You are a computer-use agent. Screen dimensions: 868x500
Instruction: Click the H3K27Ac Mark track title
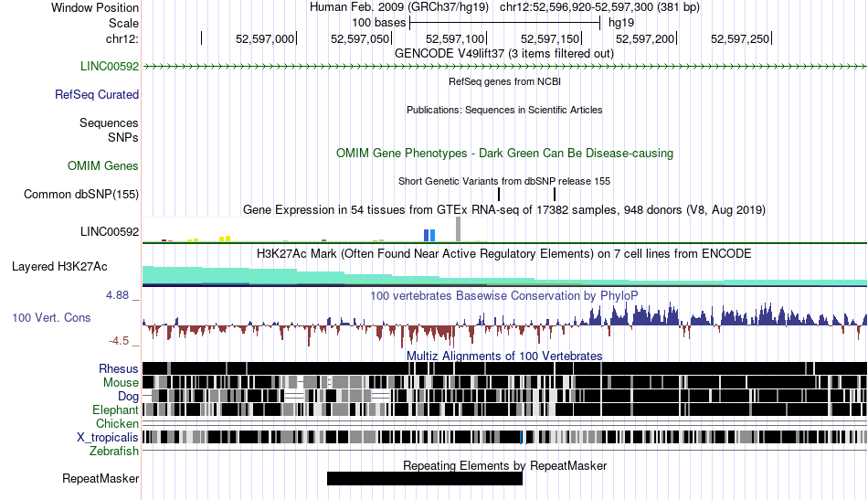pyautogui.click(x=504, y=254)
